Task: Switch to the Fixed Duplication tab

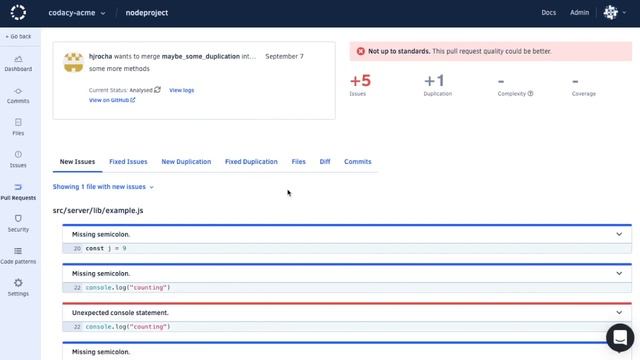Action: (x=251, y=162)
